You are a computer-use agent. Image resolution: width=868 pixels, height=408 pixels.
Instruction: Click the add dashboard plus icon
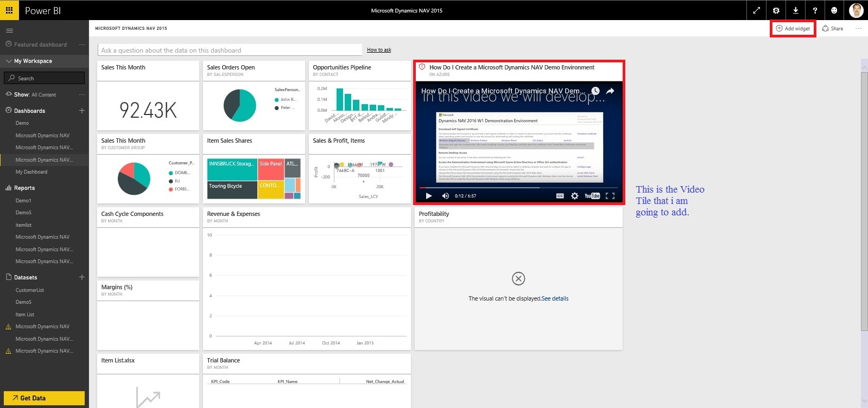point(82,111)
